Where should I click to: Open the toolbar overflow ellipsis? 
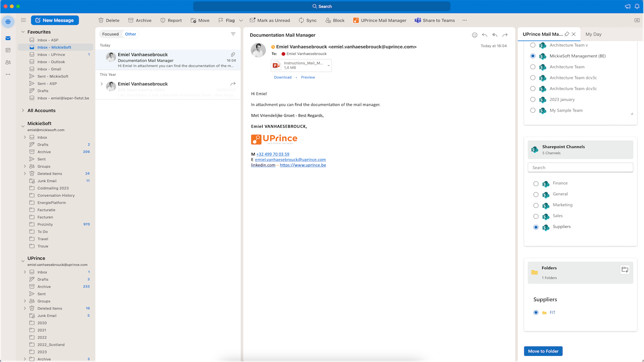[464, 20]
